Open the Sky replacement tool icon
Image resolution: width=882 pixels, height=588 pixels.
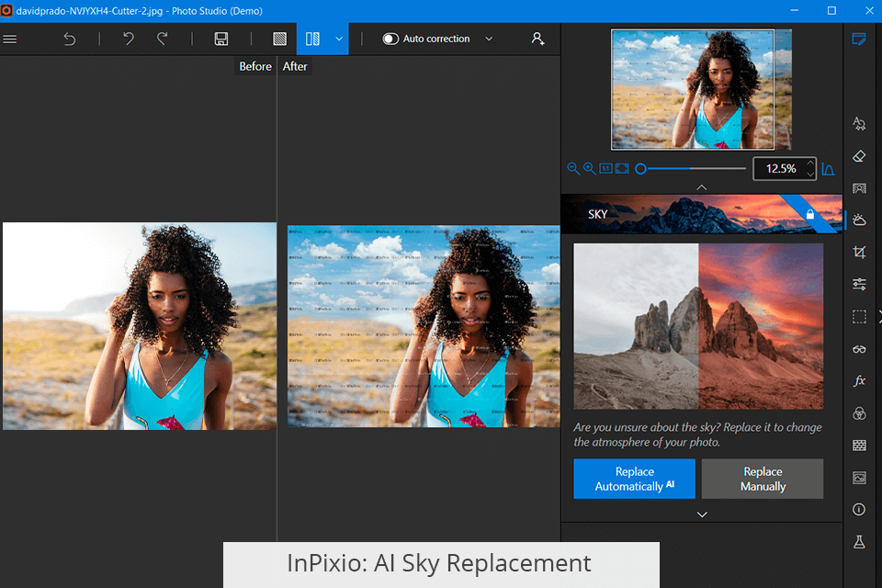[x=859, y=220]
